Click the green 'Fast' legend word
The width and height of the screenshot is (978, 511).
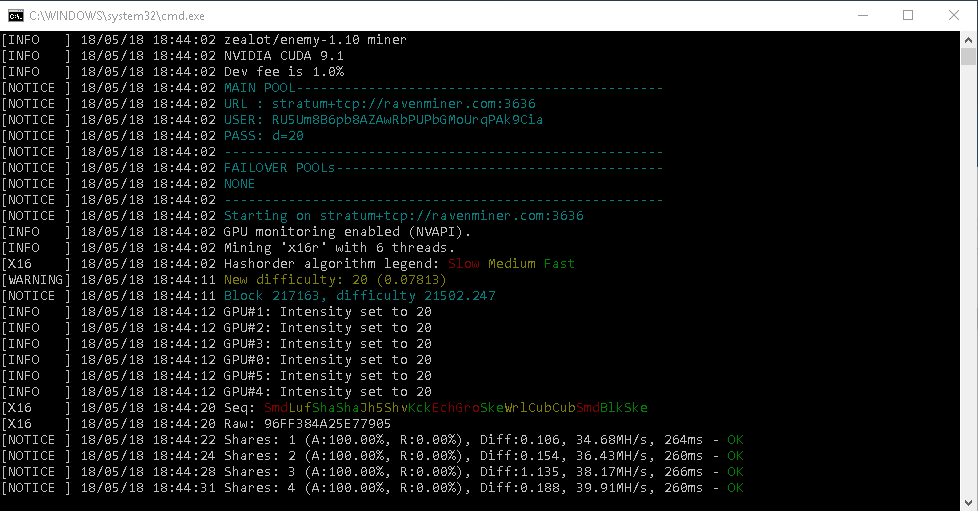coord(559,264)
